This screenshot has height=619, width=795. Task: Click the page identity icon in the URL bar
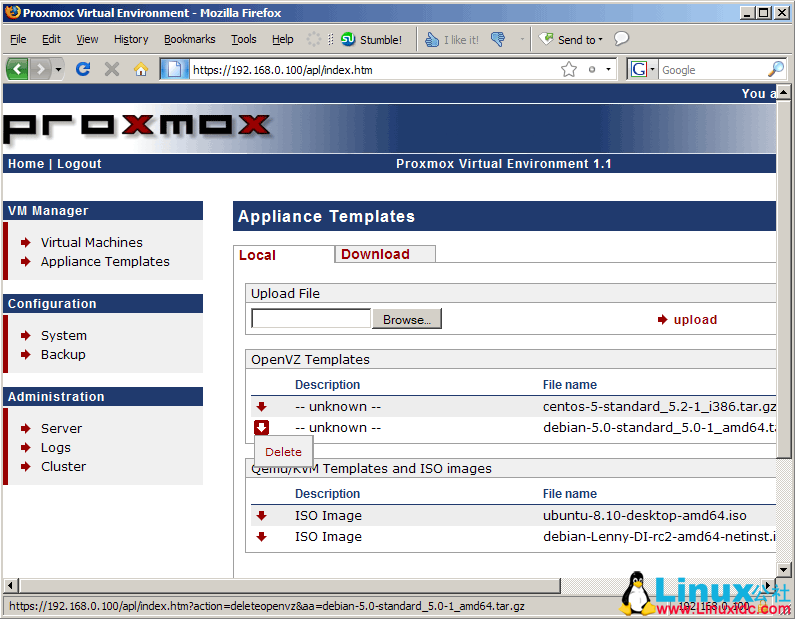(x=174, y=69)
